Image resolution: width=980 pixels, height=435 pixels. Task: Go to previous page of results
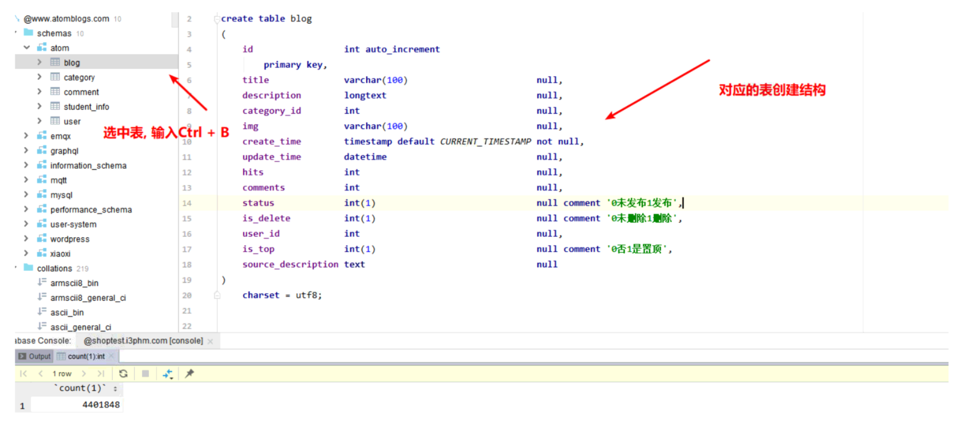tap(41, 373)
